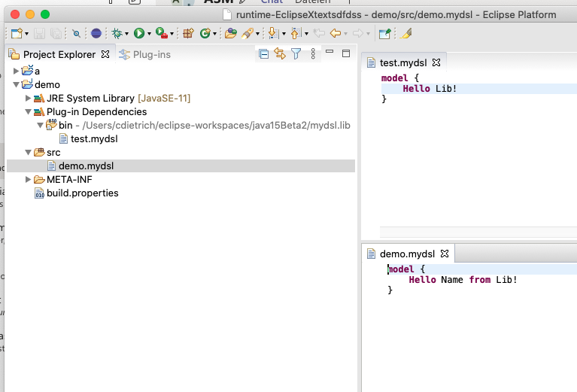The width and height of the screenshot is (577, 392).
Task: Select the Project Explorer tab
Action: click(x=59, y=54)
